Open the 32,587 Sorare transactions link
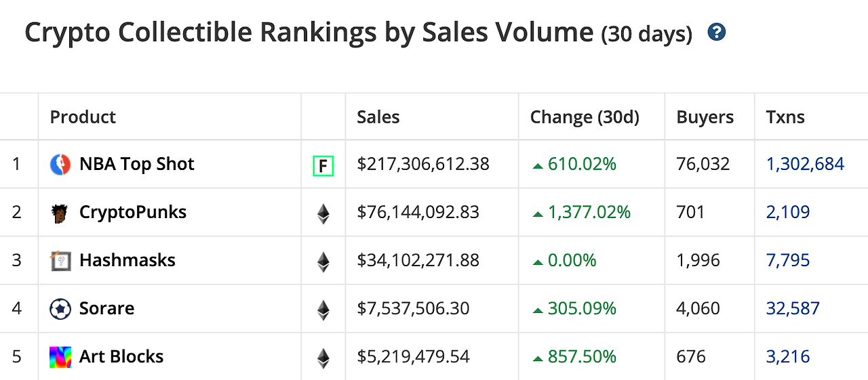The image size is (868, 380). [x=793, y=308]
